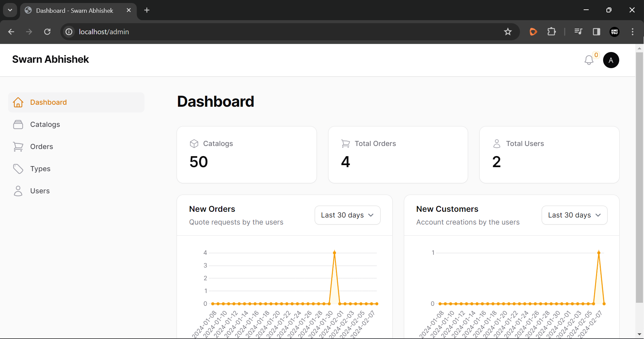Click the New Orders chart peak point
Viewport: 644px width, 339px height.
pos(334,253)
